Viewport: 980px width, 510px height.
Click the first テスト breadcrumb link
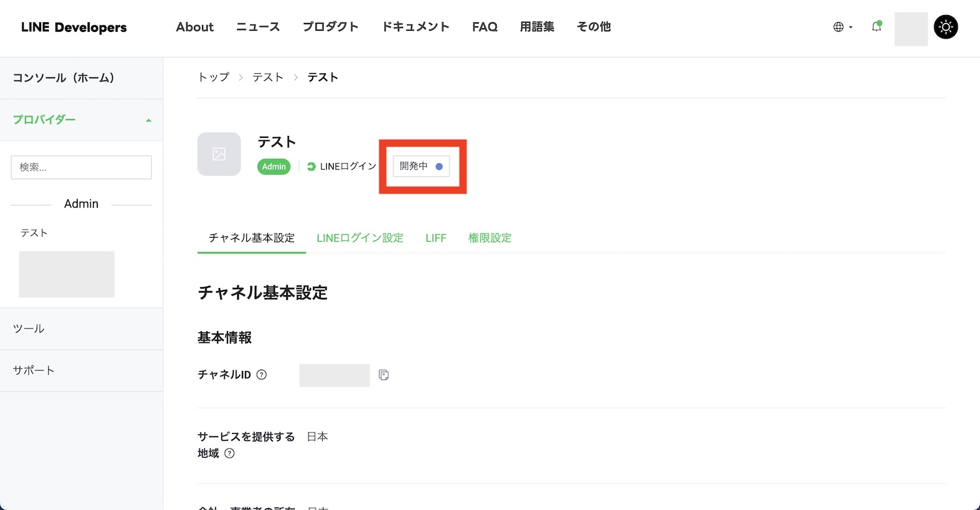[268, 77]
